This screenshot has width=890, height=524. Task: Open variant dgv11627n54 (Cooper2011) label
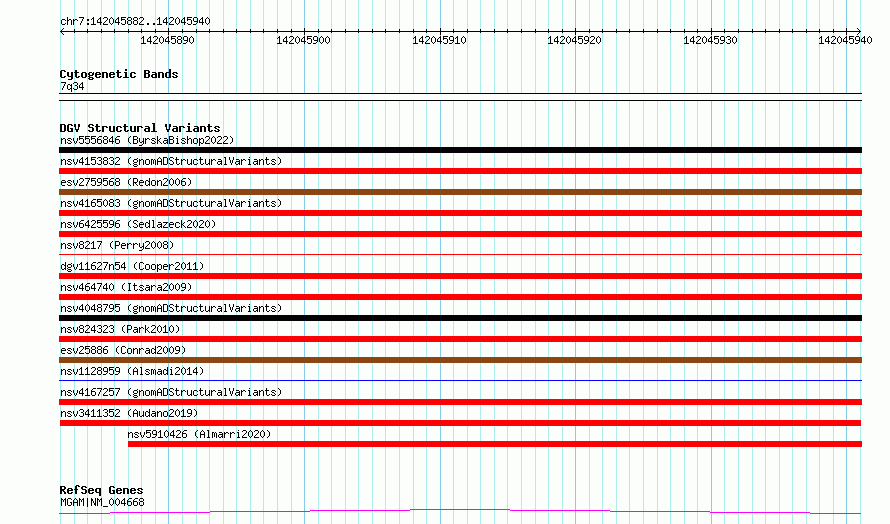click(132, 266)
